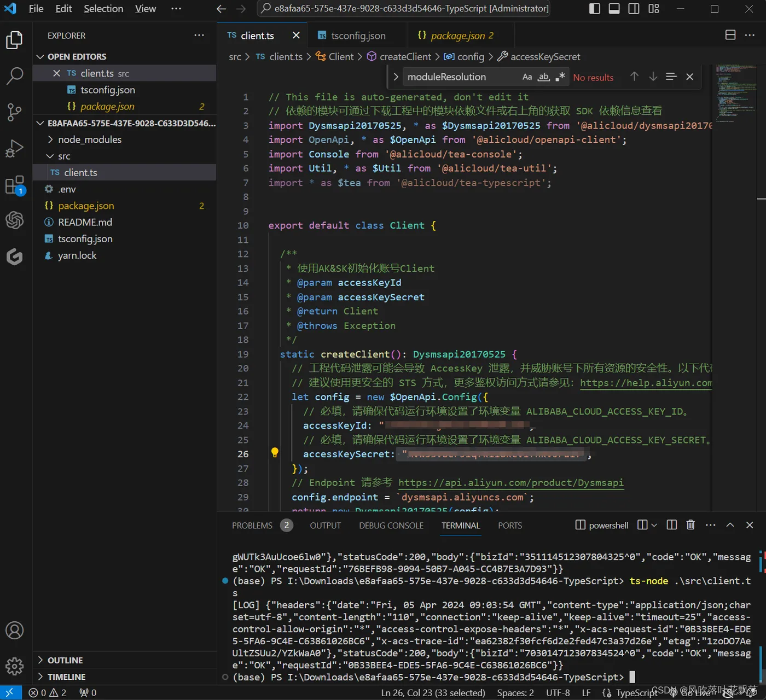Click the code minimap overview

click(x=736, y=93)
